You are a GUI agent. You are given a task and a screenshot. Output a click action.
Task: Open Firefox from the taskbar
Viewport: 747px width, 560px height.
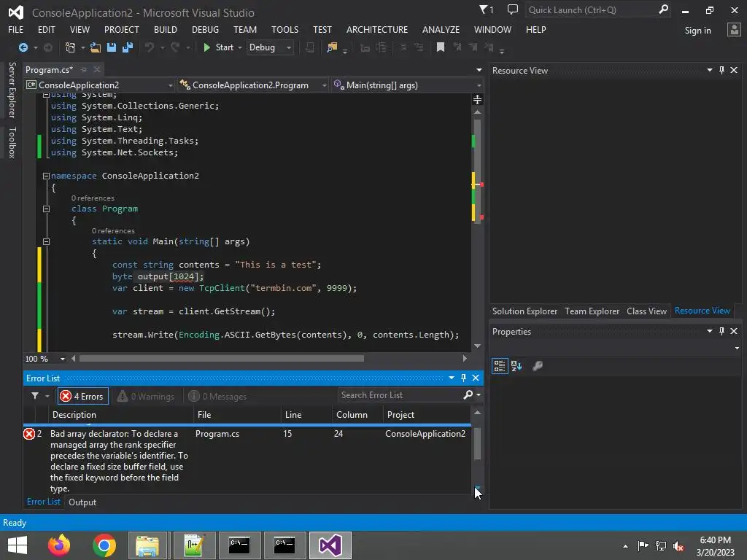click(x=59, y=545)
